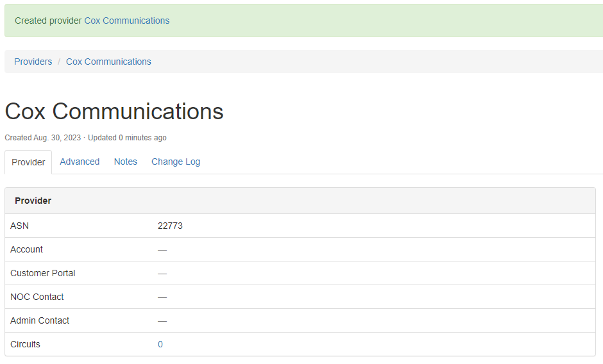Click the ASN value 22773

[170, 226]
